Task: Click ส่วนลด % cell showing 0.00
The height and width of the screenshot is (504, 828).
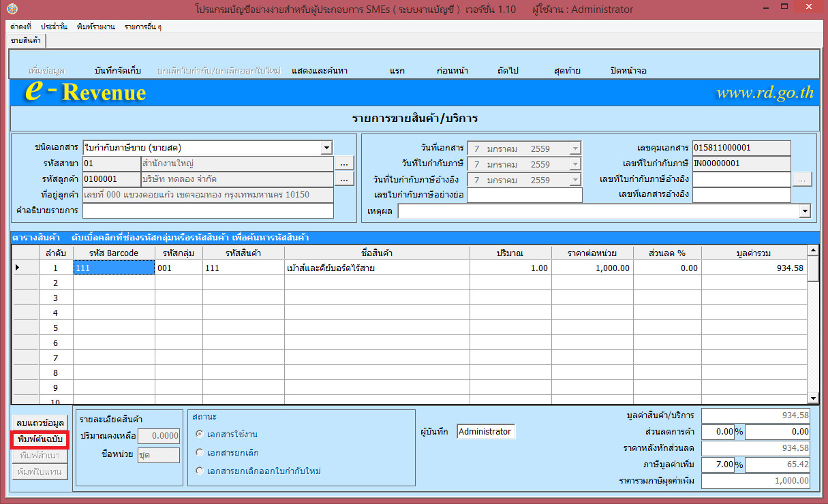Action: coord(667,268)
